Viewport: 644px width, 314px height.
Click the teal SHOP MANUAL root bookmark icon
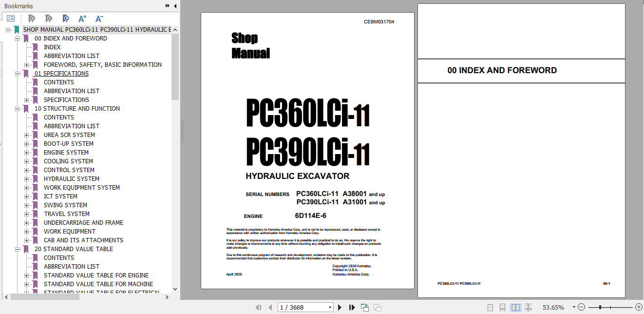coord(17,30)
